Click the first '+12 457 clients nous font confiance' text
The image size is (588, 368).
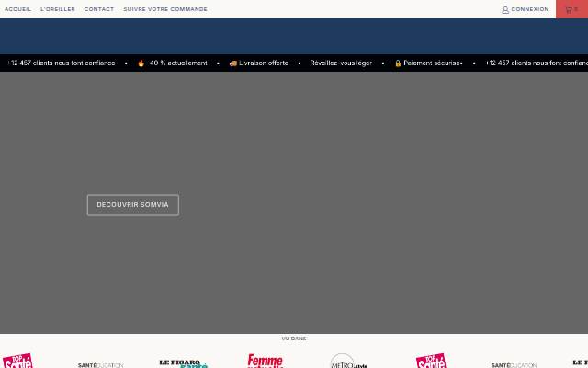point(62,63)
